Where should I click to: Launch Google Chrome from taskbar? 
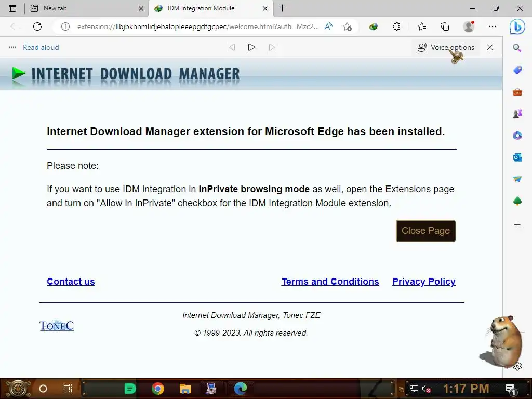click(158, 389)
